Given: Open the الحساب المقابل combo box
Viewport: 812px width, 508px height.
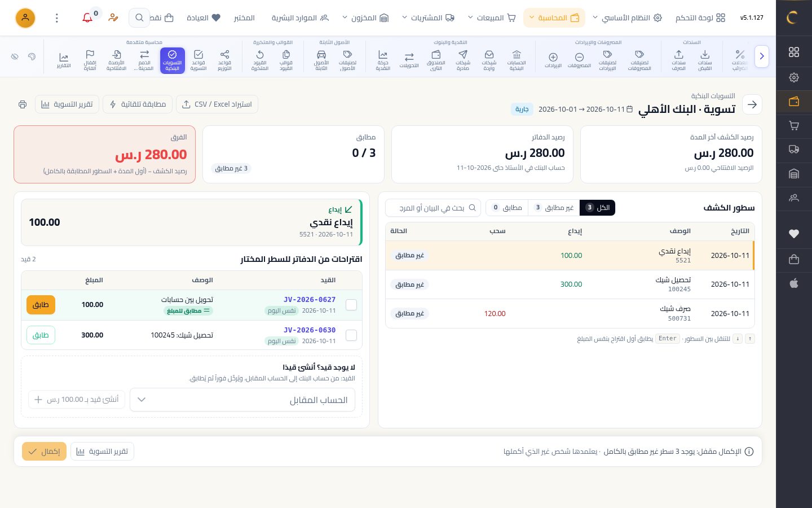Looking at the screenshot, I should [x=242, y=400].
